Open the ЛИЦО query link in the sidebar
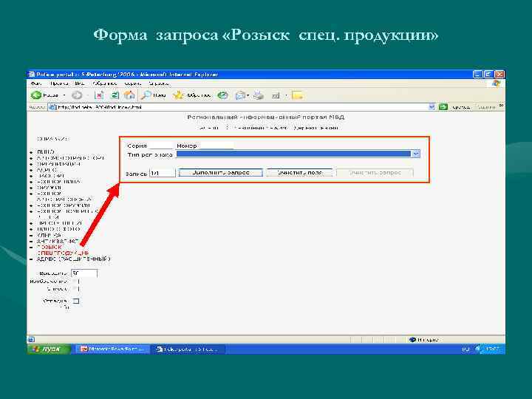Image resolution: width=532 pixels, height=399 pixels. [x=46, y=151]
